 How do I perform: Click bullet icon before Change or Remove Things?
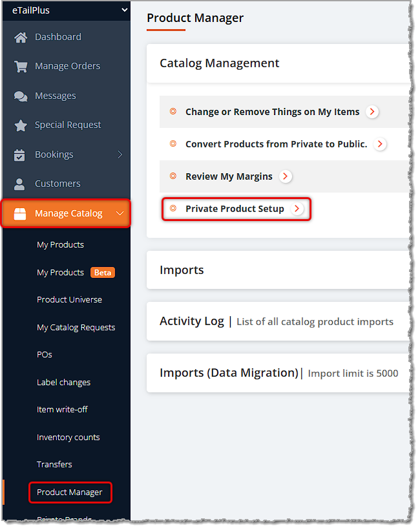pos(173,111)
